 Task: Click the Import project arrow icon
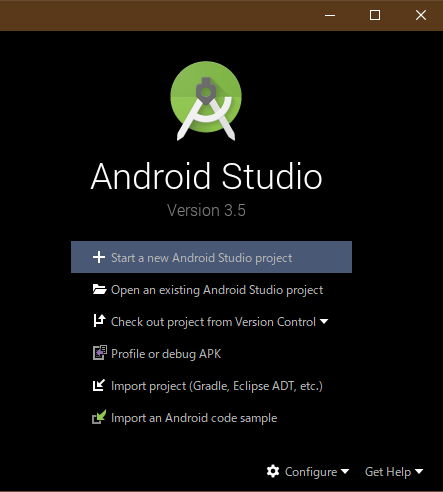99,385
